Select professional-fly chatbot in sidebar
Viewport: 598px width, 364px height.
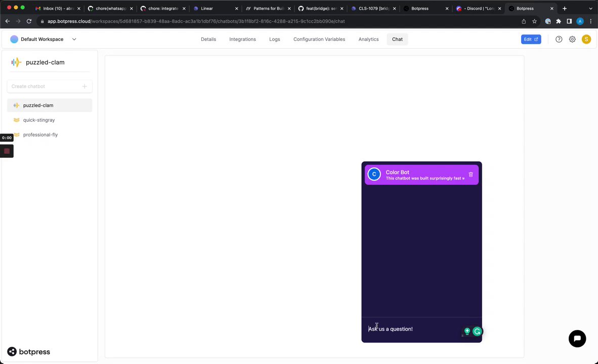(50, 134)
